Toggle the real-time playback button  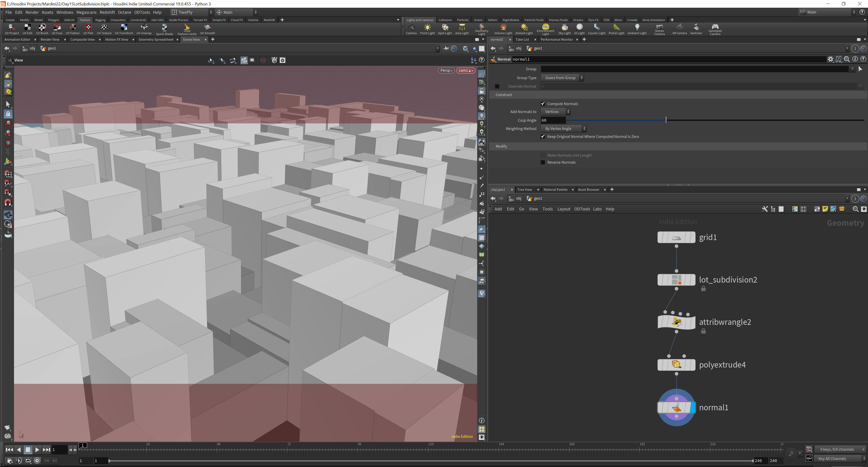pos(37,461)
